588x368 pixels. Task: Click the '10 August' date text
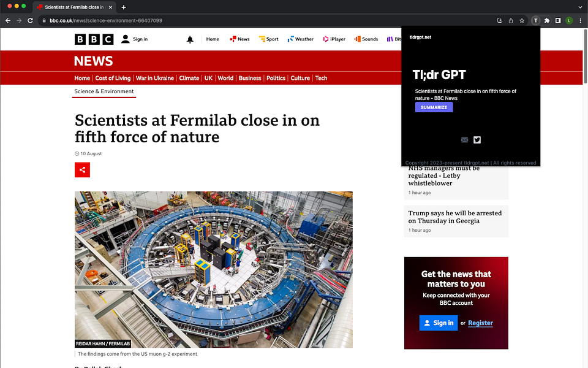[x=91, y=153]
